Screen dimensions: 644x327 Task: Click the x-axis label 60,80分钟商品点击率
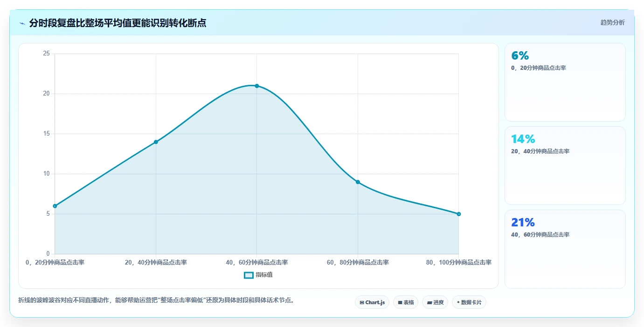358,263
